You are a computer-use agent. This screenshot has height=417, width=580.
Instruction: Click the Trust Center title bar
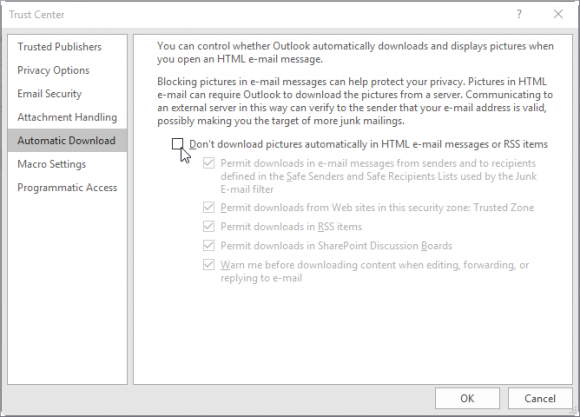pos(259,14)
